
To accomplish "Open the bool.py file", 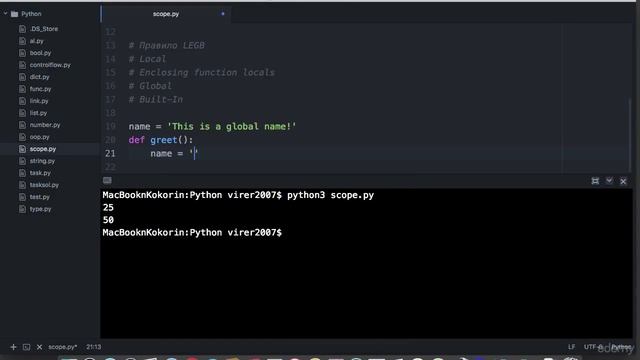I will [40, 53].
